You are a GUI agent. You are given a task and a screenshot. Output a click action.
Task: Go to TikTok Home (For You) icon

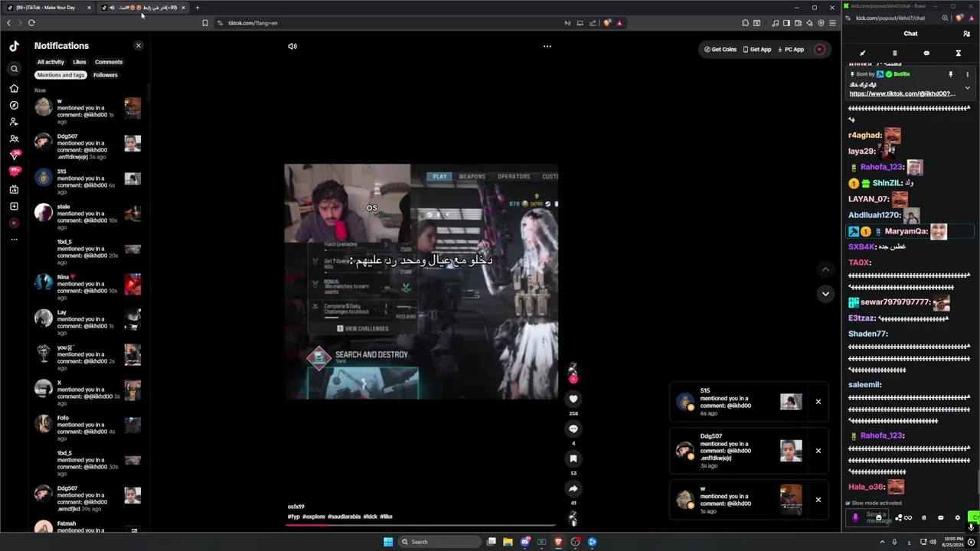click(14, 88)
